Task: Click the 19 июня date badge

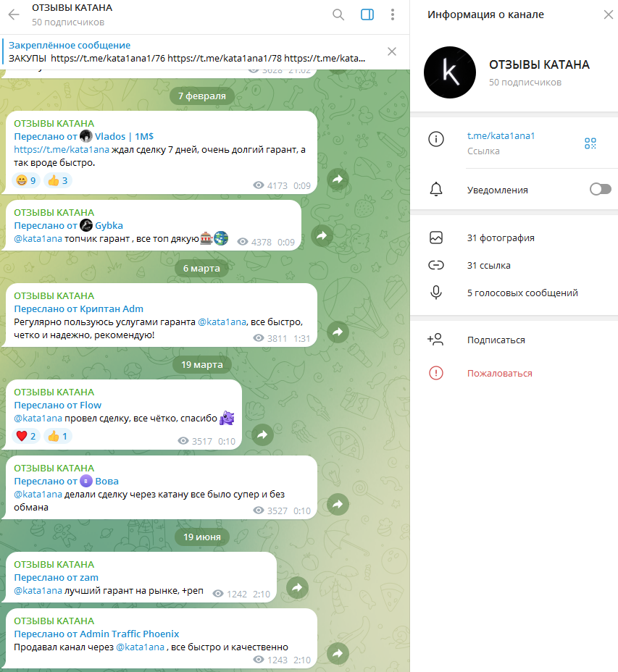Action: coord(202,537)
